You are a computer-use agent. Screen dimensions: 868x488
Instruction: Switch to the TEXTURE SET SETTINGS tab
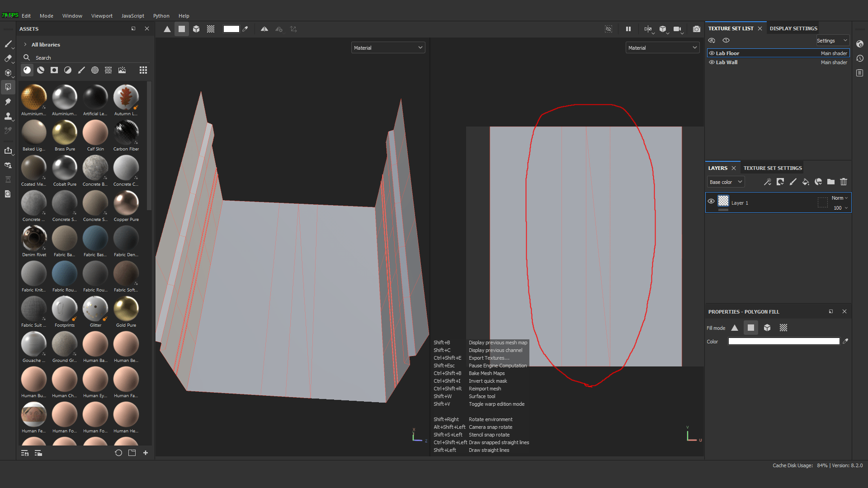772,168
